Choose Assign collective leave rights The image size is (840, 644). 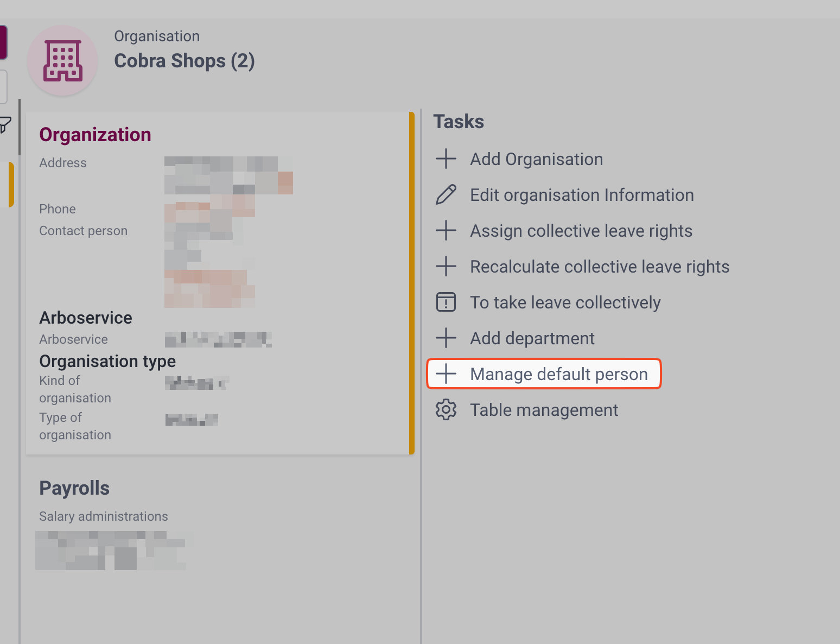point(581,231)
